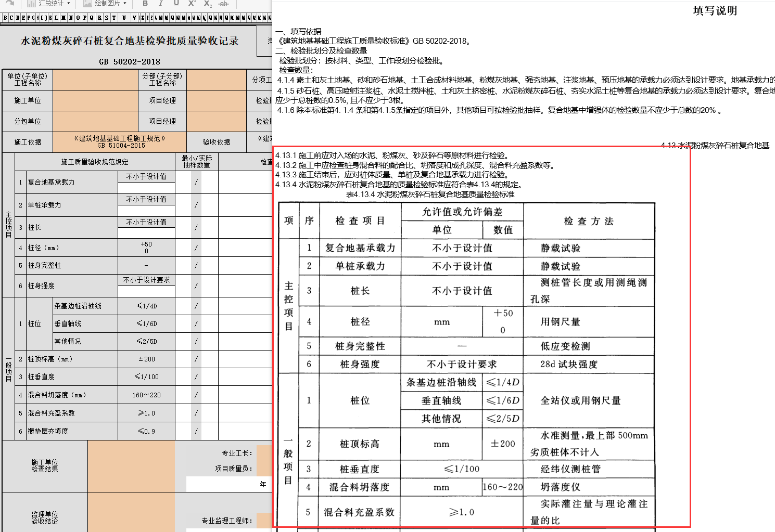This screenshot has height=532, width=775.
Task: Click the caption 表4.13.4 水泥粉煤灰碎石桩复合地基质量检验标准
Action: [x=430, y=194]
